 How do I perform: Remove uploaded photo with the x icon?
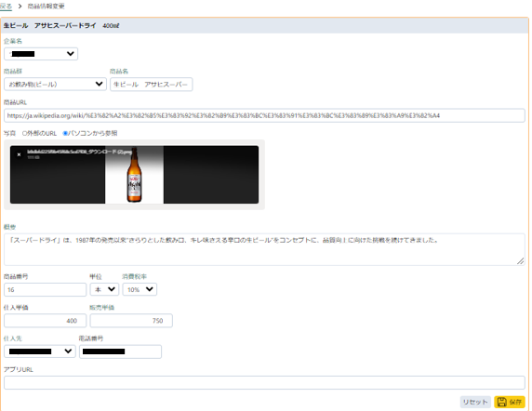[x=19, y=154]
